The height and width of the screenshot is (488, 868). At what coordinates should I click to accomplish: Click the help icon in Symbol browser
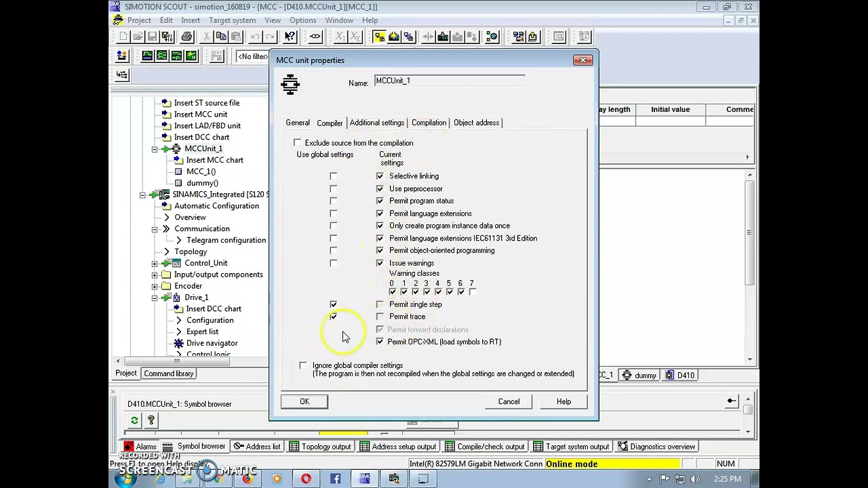point(151,421)
